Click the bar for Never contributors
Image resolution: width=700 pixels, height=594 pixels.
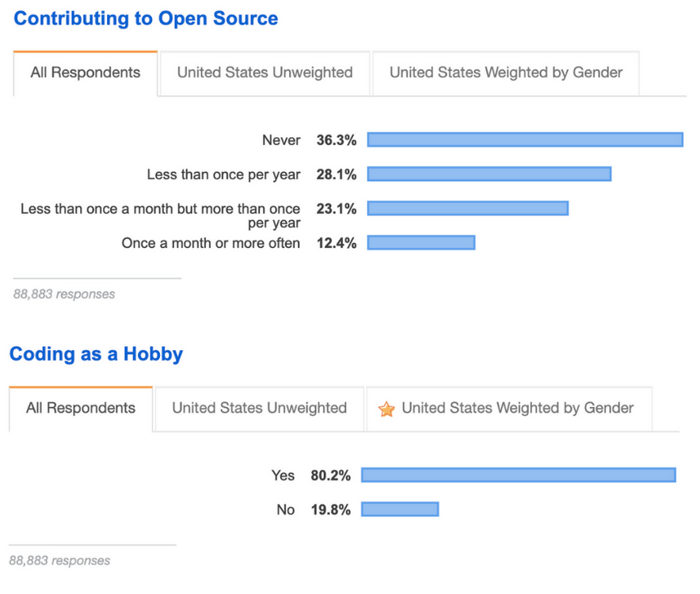click(x=527, y=139)
